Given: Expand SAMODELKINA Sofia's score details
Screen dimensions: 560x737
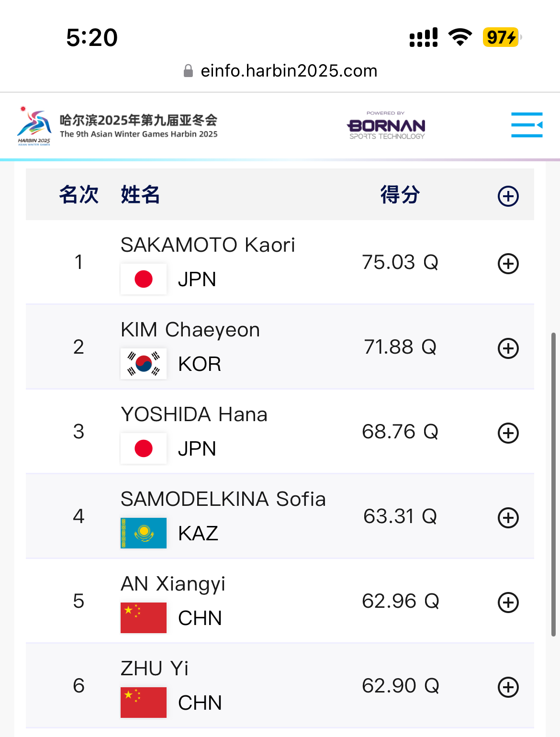Looking at the screenshot, I should click(x=508, y=518).
